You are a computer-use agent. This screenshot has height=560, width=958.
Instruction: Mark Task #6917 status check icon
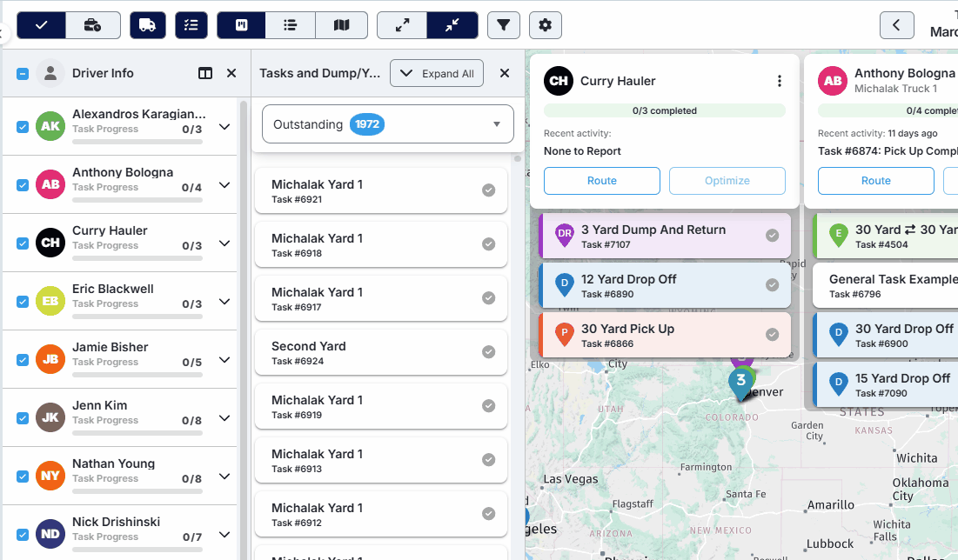click(x=488, y=298)
